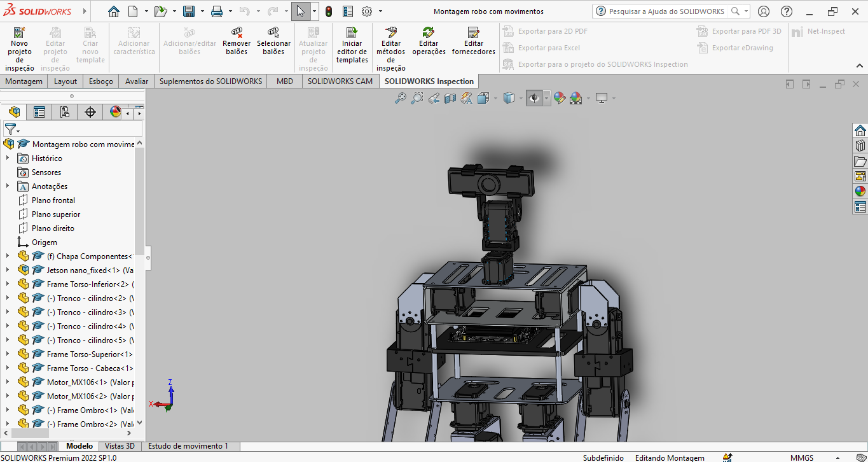Open the user account icon
Image resolution: width=868 pixels, height=462 pixels.
(x=764, y=11)
